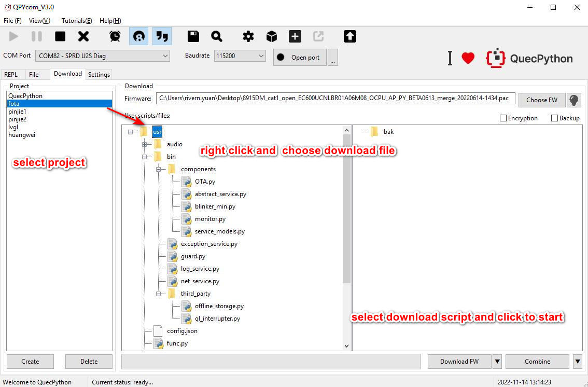Enable the Backup checkbox
The image size is (588, 387).
tap(554, 118)
